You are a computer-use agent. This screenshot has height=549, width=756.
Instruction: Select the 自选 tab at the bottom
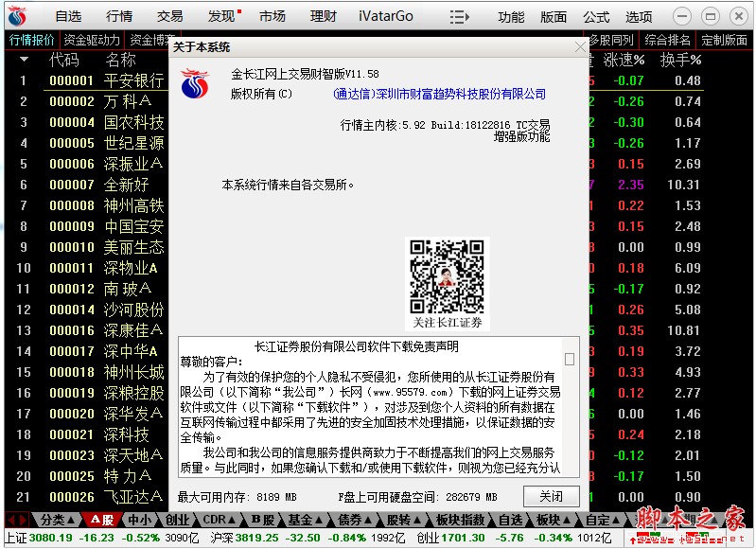[510, 520]
